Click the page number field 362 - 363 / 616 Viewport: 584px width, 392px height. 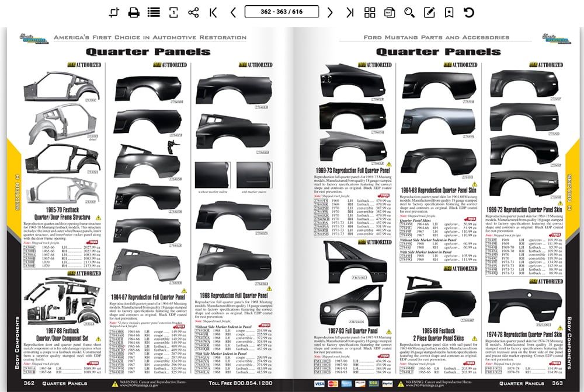pyautogui.click(x=281, y=12)
